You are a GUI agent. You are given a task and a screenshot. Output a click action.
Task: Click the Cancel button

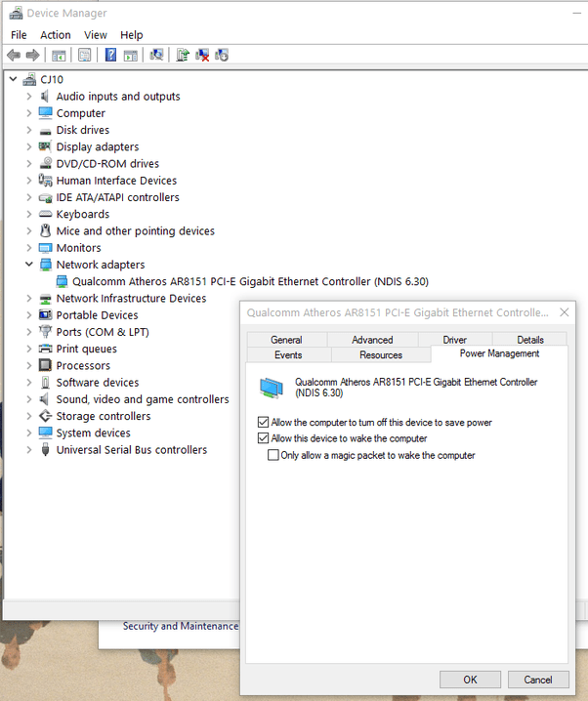tap(538, 680)
